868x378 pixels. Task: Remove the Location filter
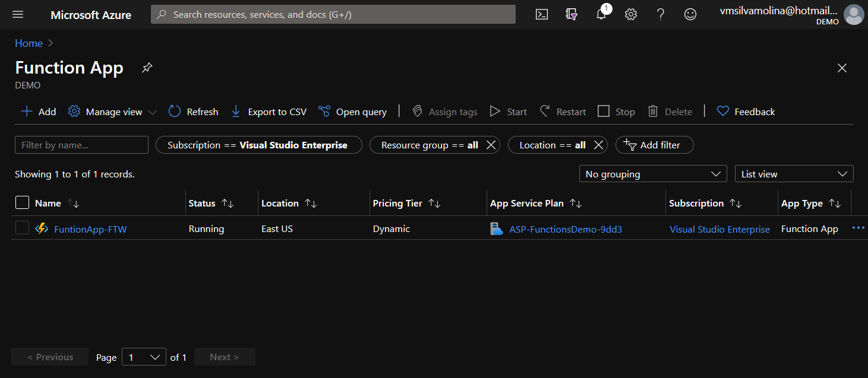click(599, 145)
